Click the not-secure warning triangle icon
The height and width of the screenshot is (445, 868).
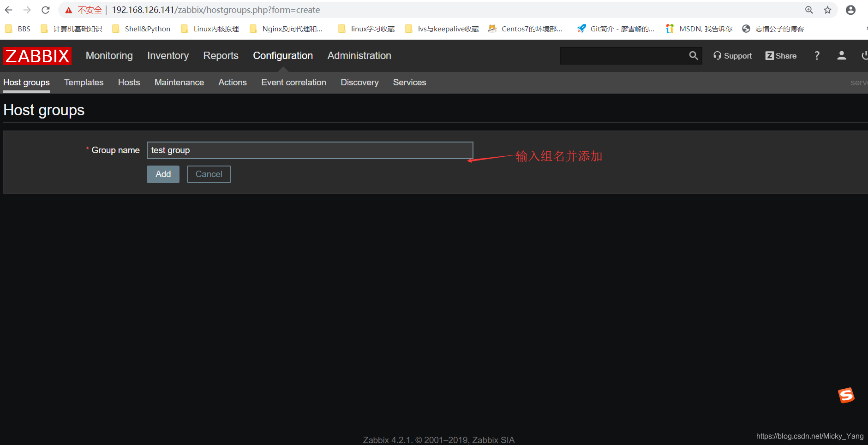(69, 10)
